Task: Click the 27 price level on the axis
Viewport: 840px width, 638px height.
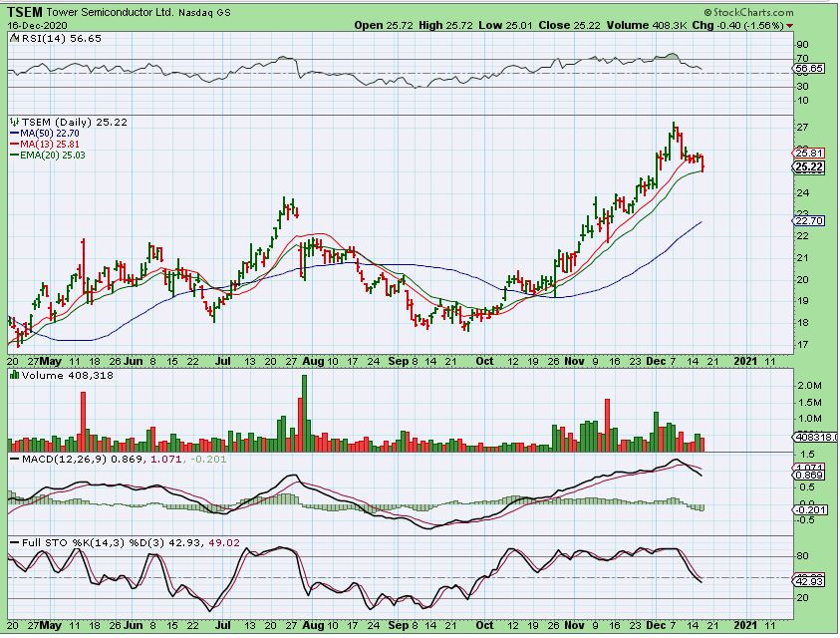Action: (802, 128)
